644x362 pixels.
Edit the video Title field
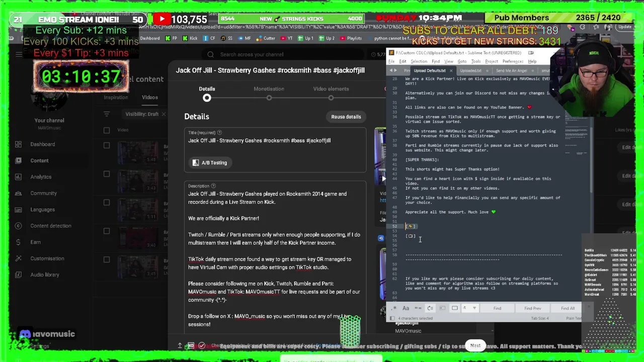(x=275, y=141)
